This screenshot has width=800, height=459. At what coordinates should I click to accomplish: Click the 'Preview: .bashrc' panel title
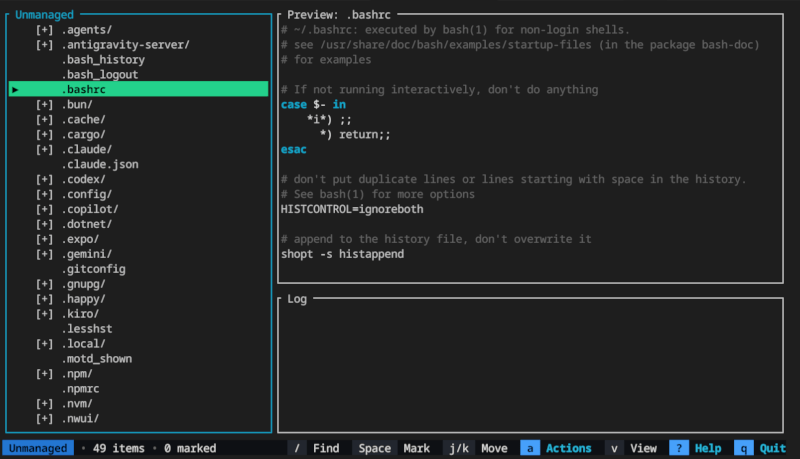tap(339, 15)
